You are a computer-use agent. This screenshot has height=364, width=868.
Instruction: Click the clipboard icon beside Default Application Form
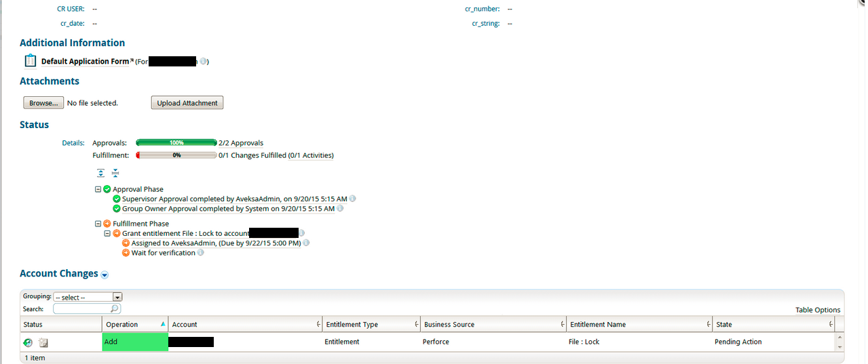pyautogui.click(x=30, y=61)
